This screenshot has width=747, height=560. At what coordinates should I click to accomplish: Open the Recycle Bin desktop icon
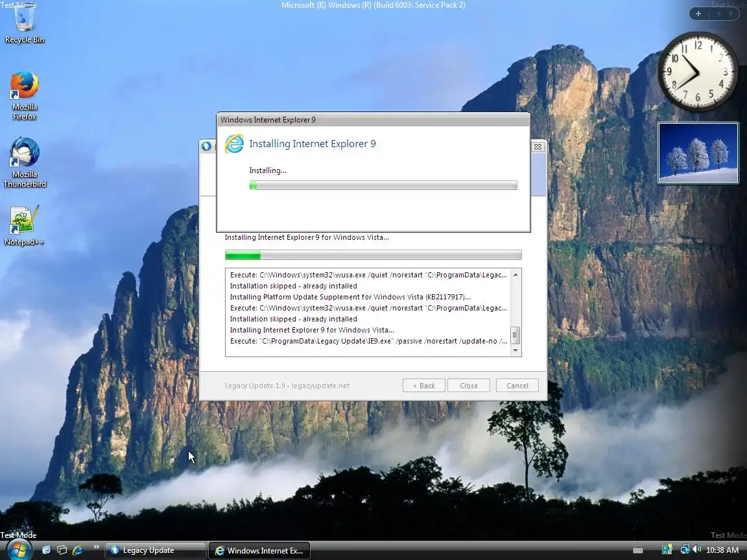pyautogui.click(x=24, y=23)
